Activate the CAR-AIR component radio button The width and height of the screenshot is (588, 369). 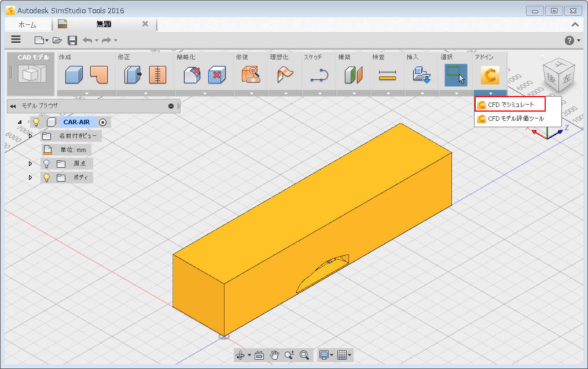click(x=103, y=122)
